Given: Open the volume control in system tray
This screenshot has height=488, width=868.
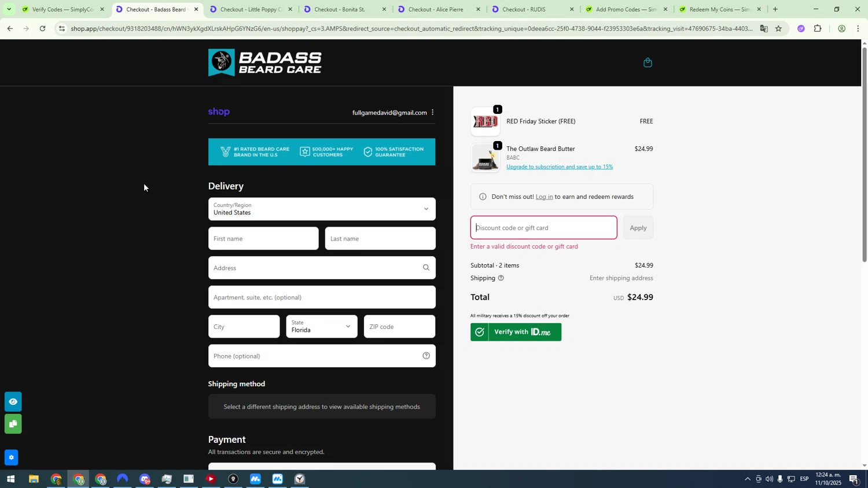Looking at the screenshot, I should click(769, 479).
